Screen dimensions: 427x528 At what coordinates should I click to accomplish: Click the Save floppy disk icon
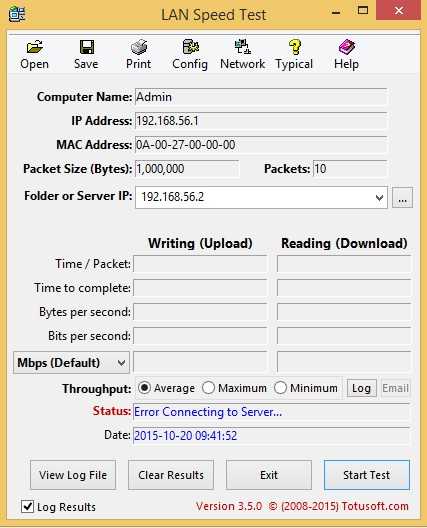[x=87, y=47]
